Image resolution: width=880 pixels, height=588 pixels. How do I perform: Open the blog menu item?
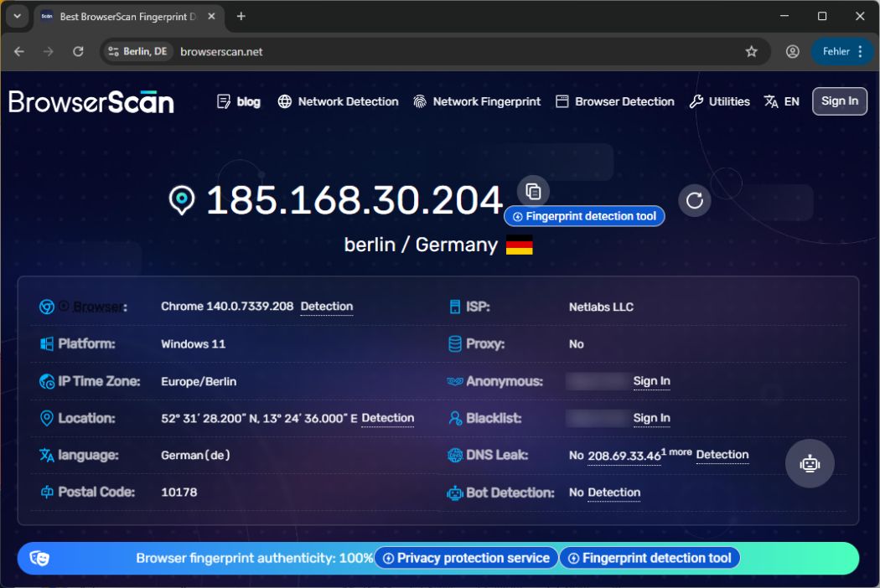[239, 101]
